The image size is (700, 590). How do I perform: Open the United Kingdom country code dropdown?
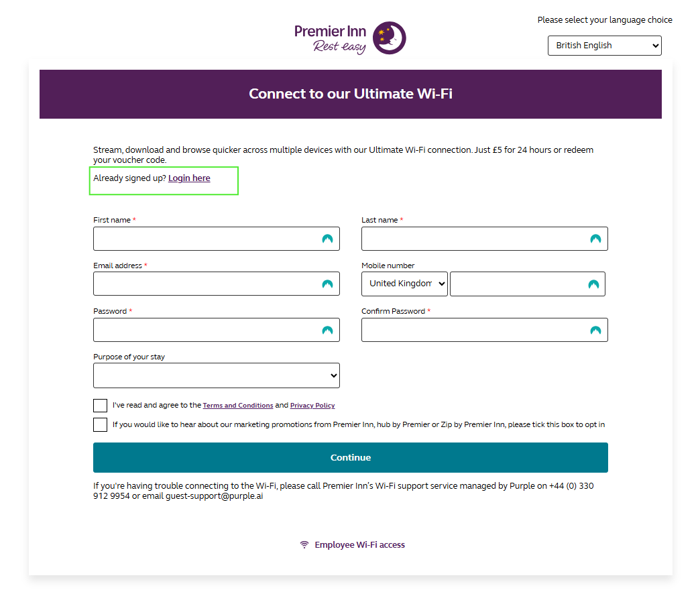[404, 284]
